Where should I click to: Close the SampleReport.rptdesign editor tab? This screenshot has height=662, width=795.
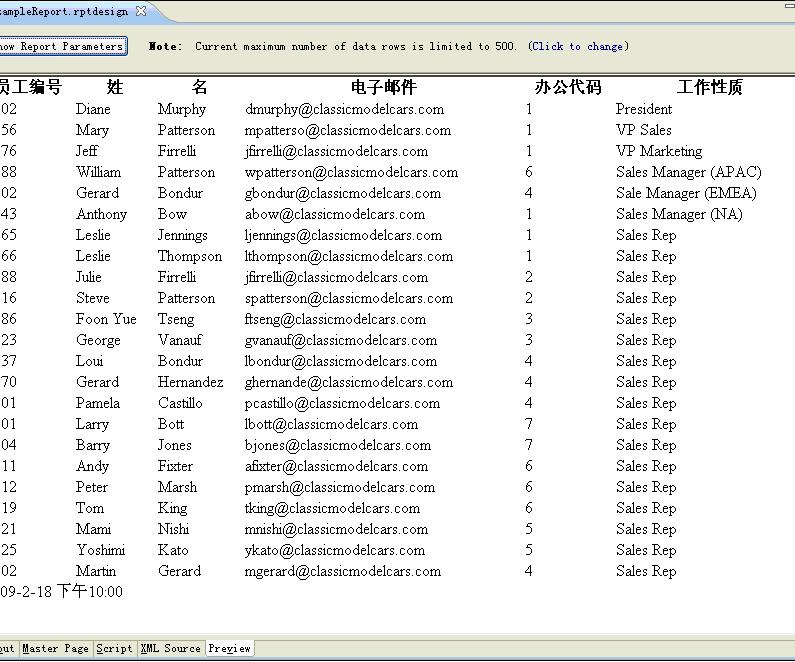(x=141, y=11)
